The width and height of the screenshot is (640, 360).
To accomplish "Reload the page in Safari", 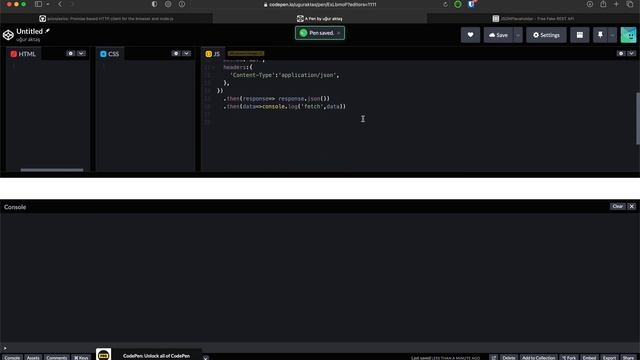I will click(x=445, y=4).
